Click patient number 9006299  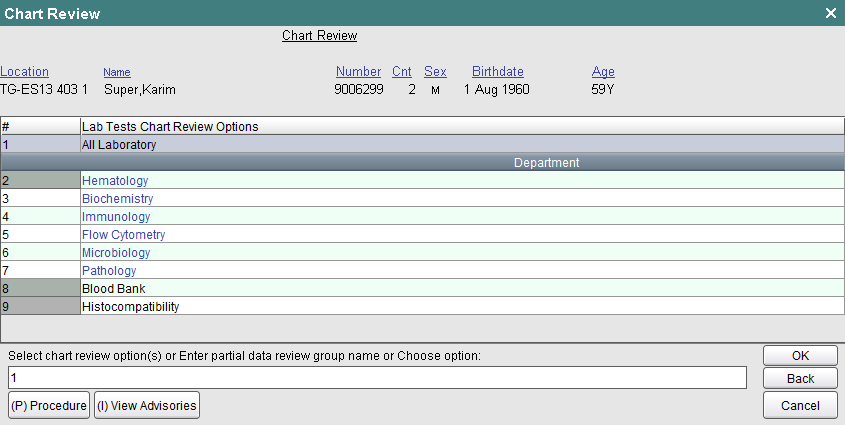coord(359,89)
